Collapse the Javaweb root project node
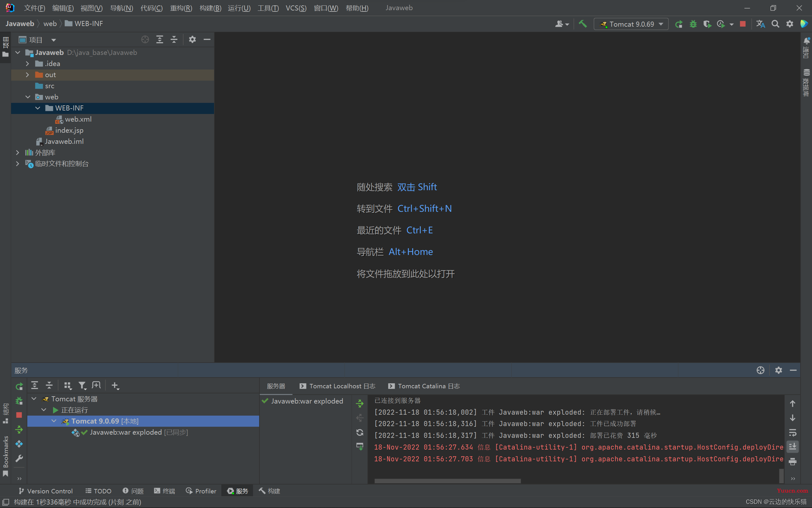This screenshot has width=812, height=508. tap(18, 52)
